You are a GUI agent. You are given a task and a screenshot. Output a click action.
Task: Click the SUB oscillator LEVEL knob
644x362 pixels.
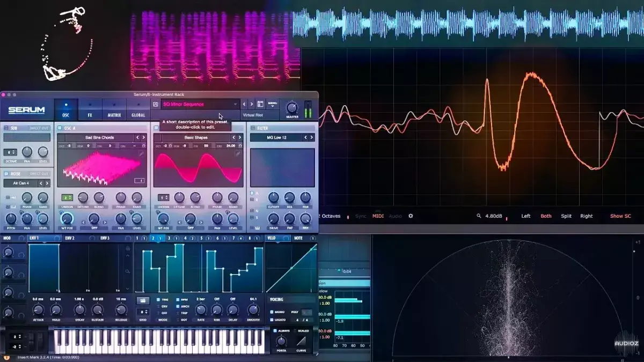pyautogui.click(x=43, y=152)
